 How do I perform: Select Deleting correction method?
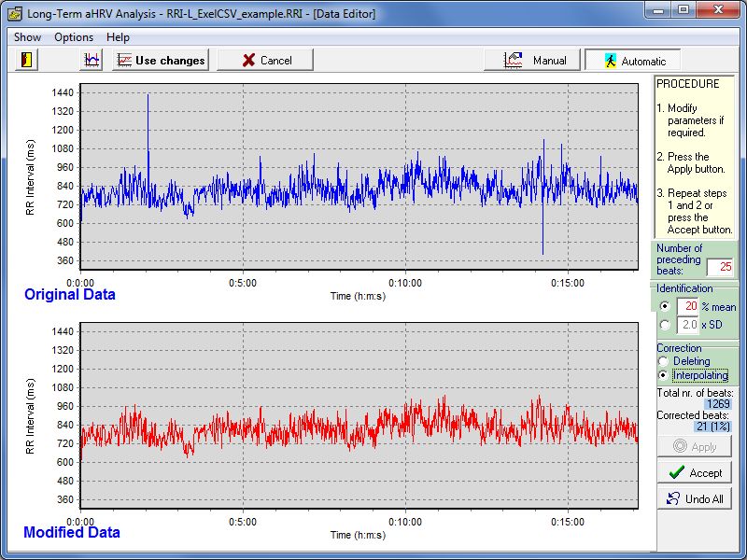pyautogui.click(x=665, y=361)
